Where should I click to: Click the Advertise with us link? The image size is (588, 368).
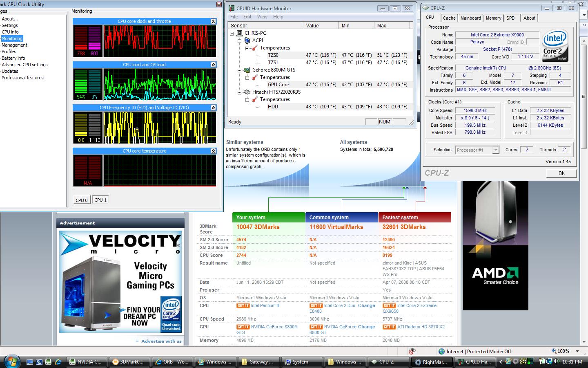161,341
